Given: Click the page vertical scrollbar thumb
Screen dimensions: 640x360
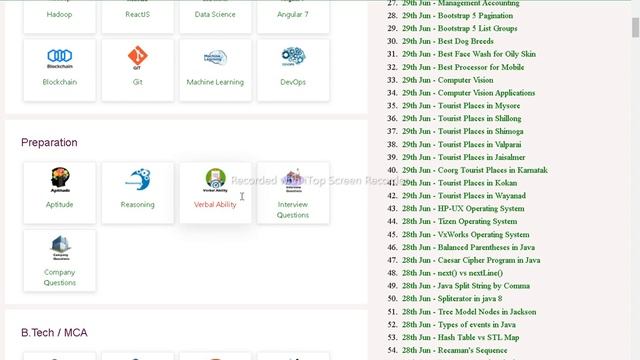Looking at the screenshot, I should (635, 28).
